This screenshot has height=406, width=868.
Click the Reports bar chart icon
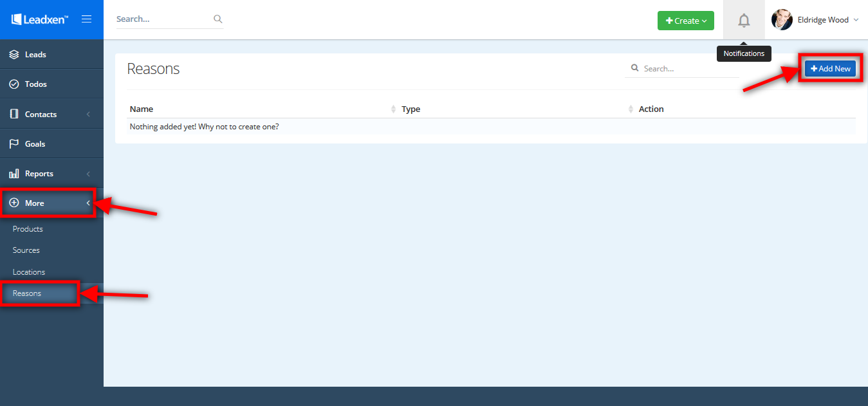point(14,174)
